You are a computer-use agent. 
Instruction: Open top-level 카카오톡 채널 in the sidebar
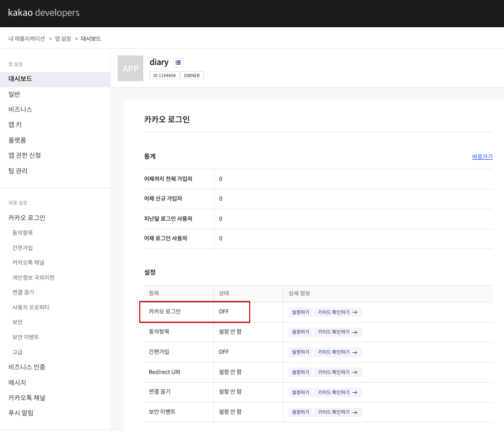pos(27,398)
